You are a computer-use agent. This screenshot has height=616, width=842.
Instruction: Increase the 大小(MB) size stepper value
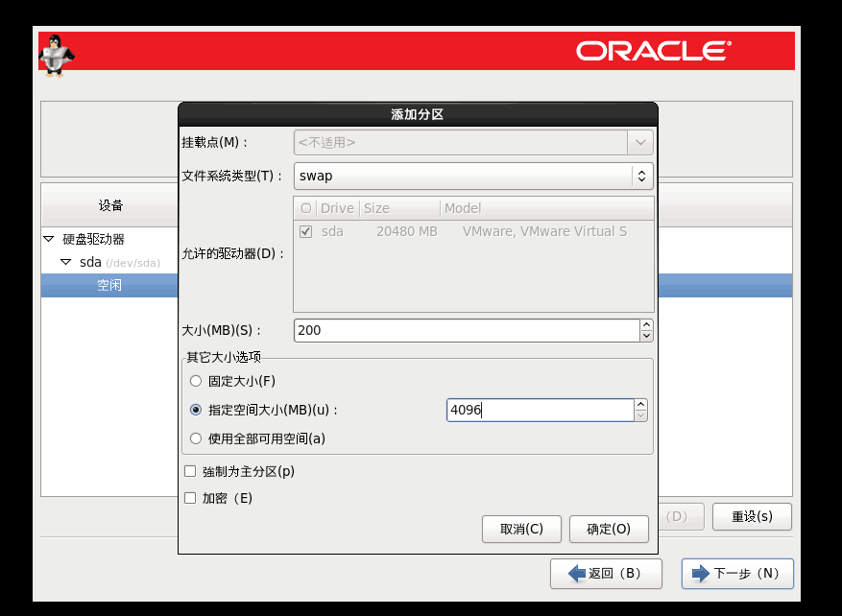coord(646,324)
